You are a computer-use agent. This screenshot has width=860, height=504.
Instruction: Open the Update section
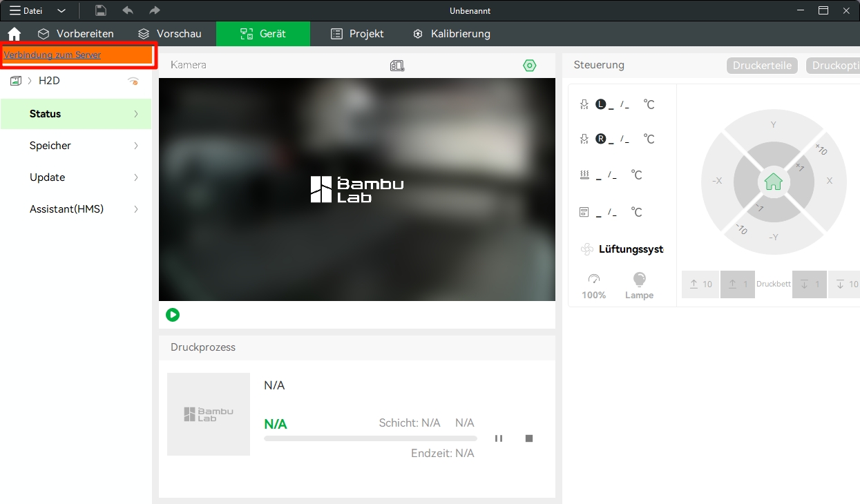point(76,177)
